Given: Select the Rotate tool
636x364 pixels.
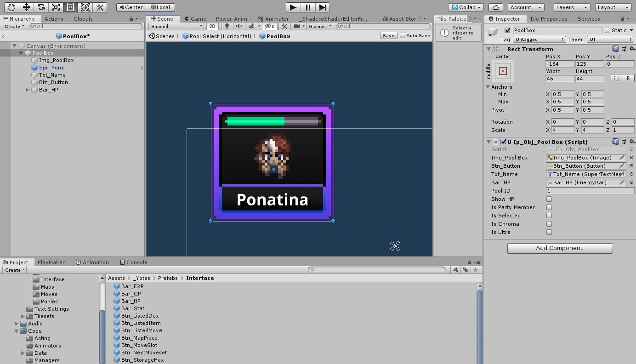Looking at the screenshot, I should 41,7.
